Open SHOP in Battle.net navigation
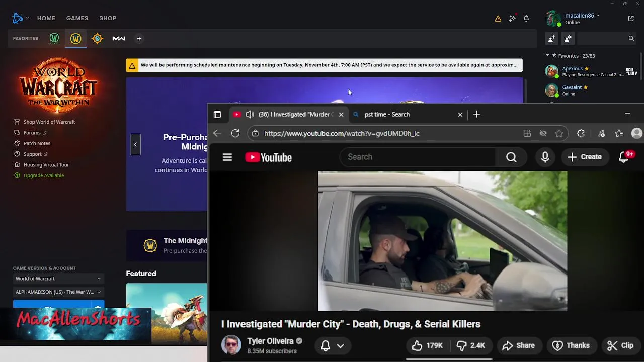The height and width of the screenshot is (362, 644). [x=108, y=18]
